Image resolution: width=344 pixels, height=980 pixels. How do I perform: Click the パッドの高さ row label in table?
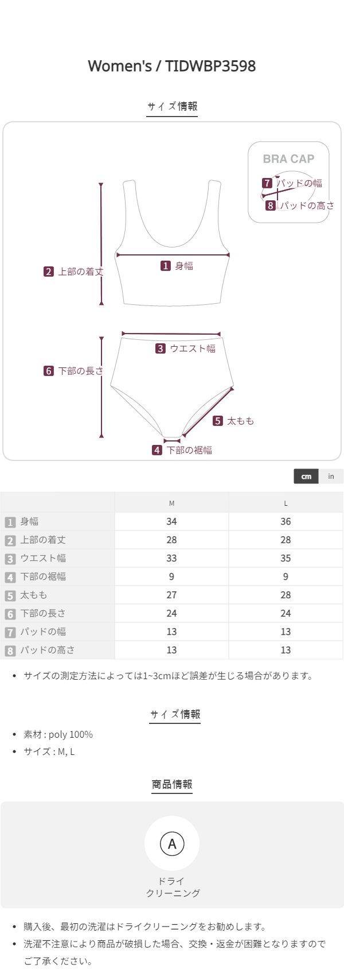click(x=47, y=650)
